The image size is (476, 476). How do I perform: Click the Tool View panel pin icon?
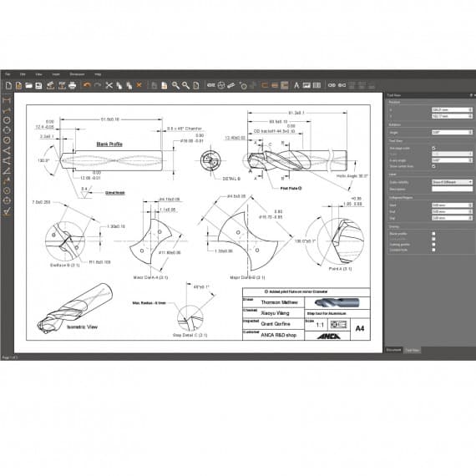tap(471, 95)
